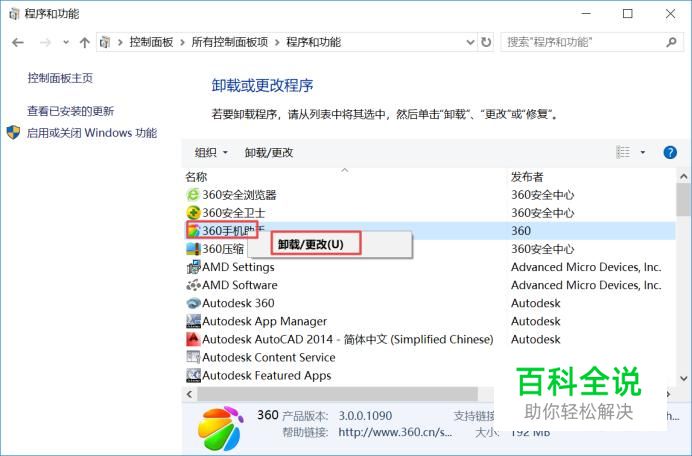Viewport: 692px width, 456px height.
Task: Maximize the 程序和功能 window
Action: tap(628, 14)
